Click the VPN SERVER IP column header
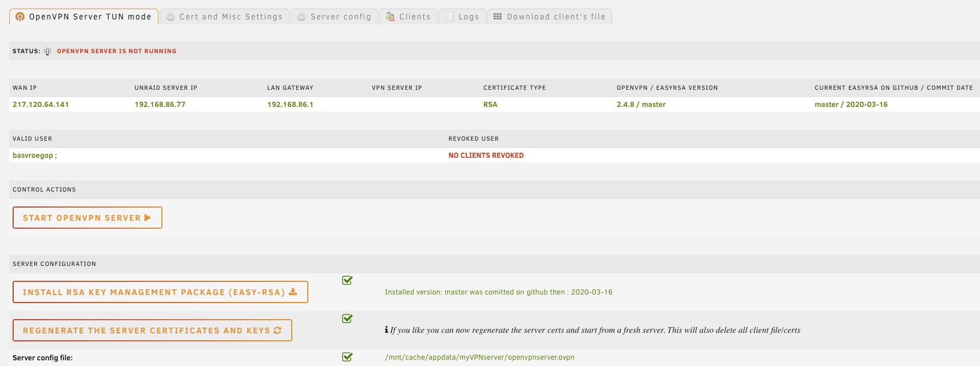 396,87
